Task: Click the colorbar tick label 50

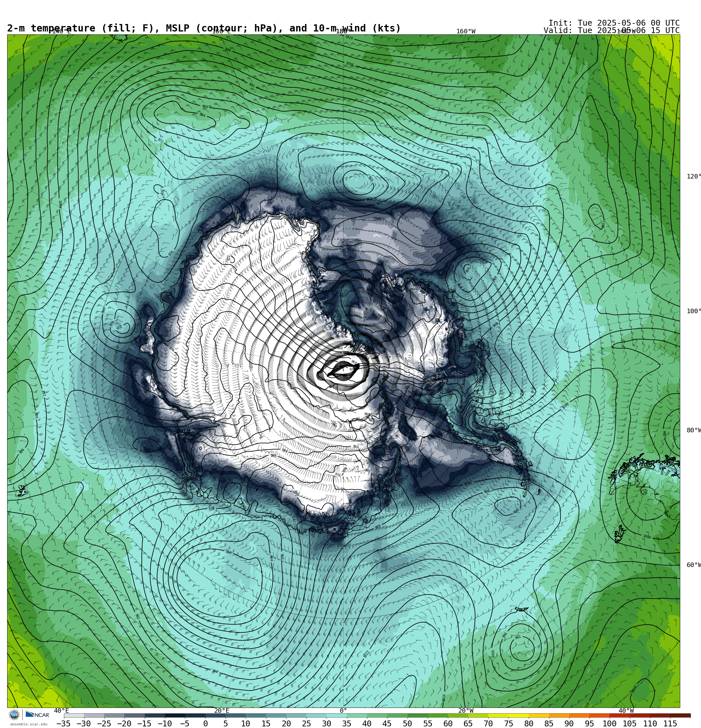Action: tap(408, 723)
